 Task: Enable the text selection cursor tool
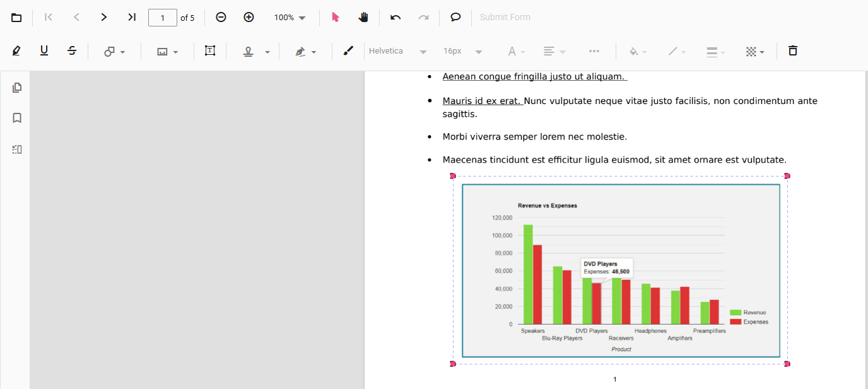336,18
